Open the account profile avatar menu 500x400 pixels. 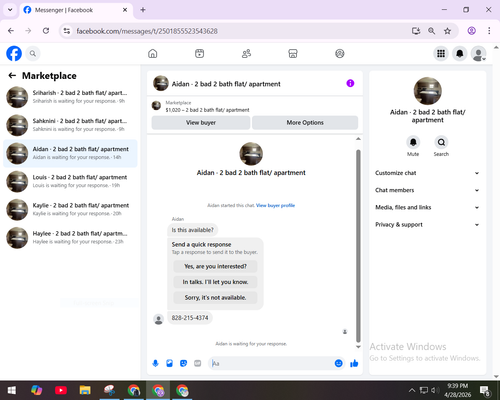[478, 54]
